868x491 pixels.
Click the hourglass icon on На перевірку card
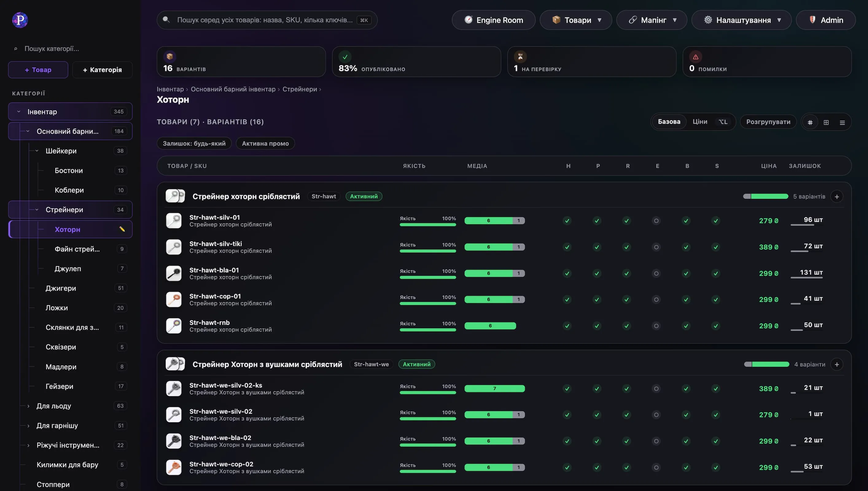pos(520,57)
